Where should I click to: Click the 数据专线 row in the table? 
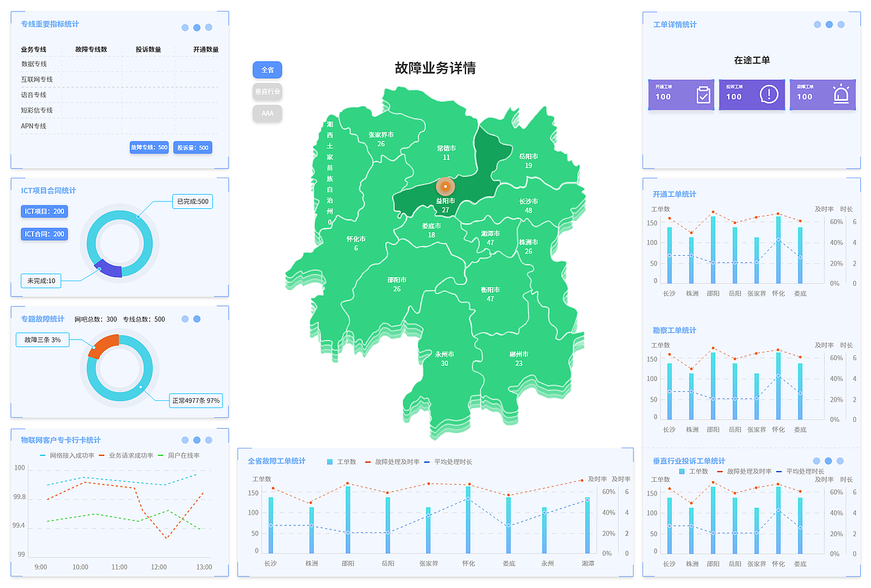(35, 64)
